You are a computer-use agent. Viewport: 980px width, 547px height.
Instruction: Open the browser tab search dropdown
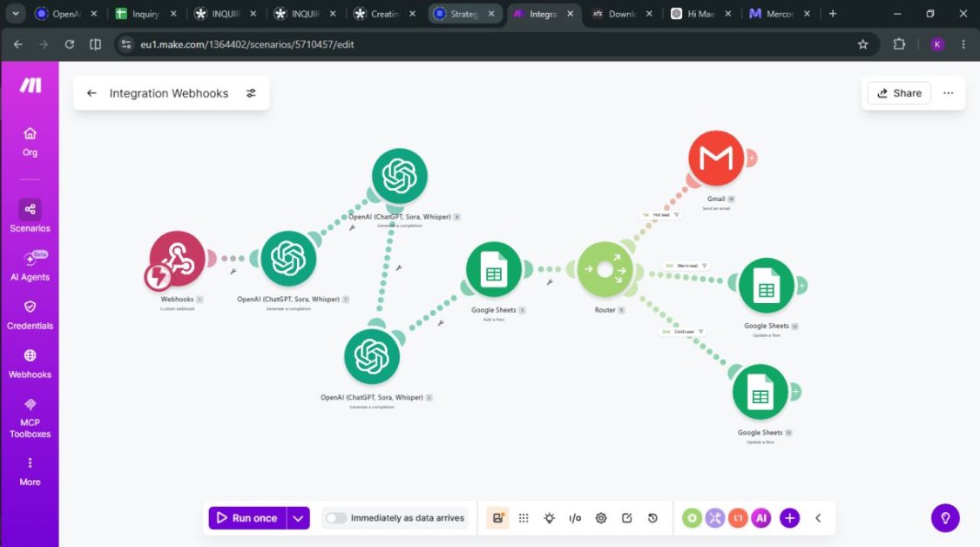[15, 13]
